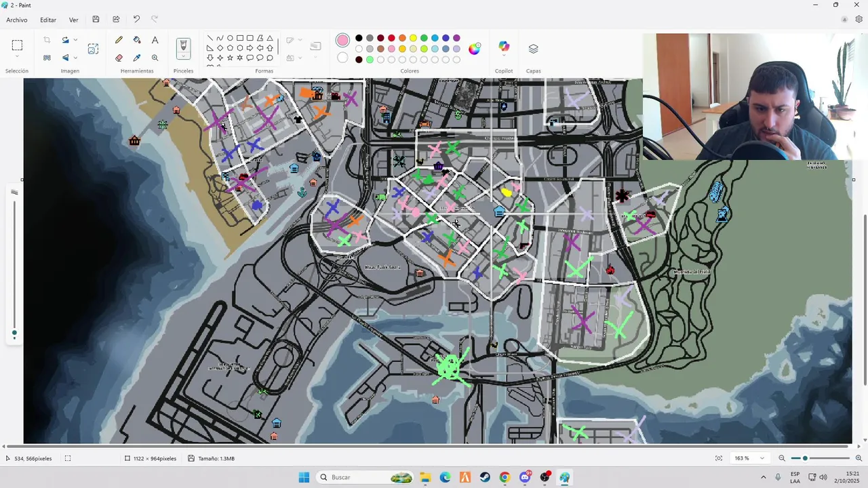Click the zoom out minus button
Viewport: 868px width, 488px height.
tap(782, 458)
